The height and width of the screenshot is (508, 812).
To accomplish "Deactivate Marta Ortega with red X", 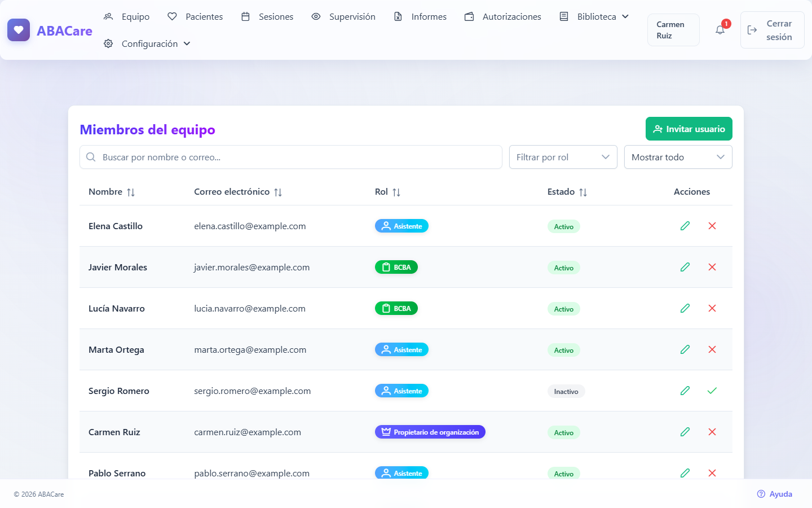I will click(x=712, y=349).
